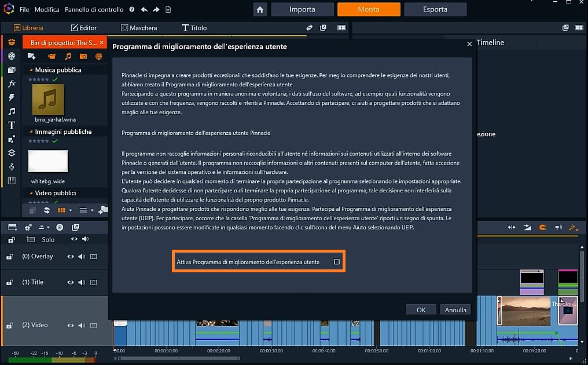Open the collections folders sidebar icon

(x=12, y=70)
